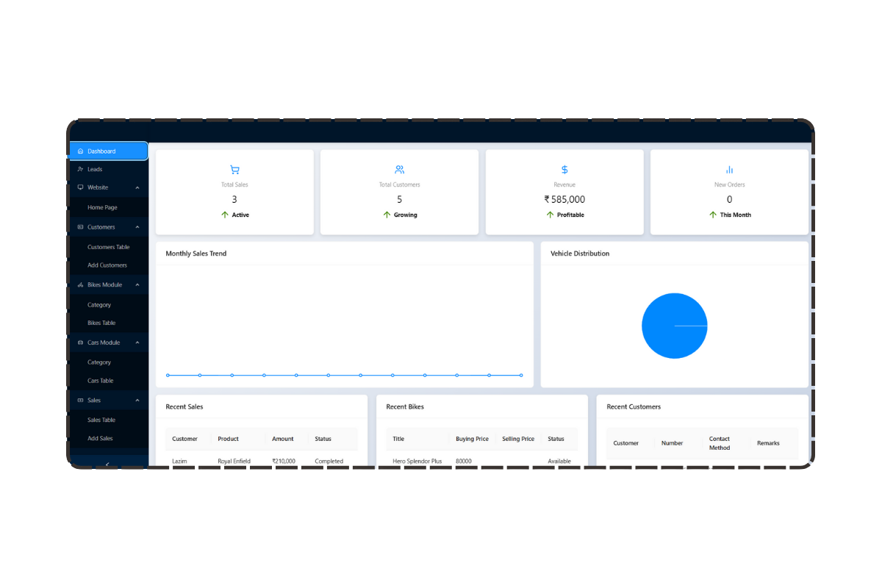Click the Bikes Module bicycle icon
The width and height of the screenshot is (882, 588).
(x=80, y=284)
